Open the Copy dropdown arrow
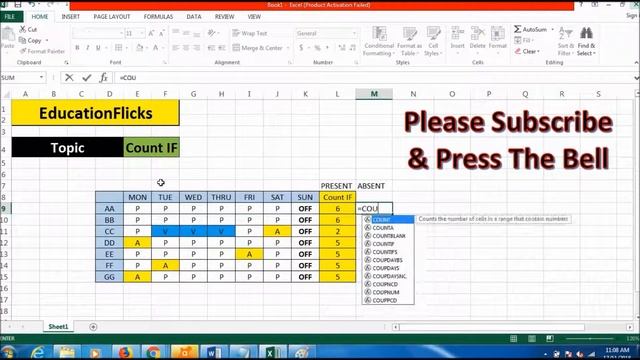 47,40
